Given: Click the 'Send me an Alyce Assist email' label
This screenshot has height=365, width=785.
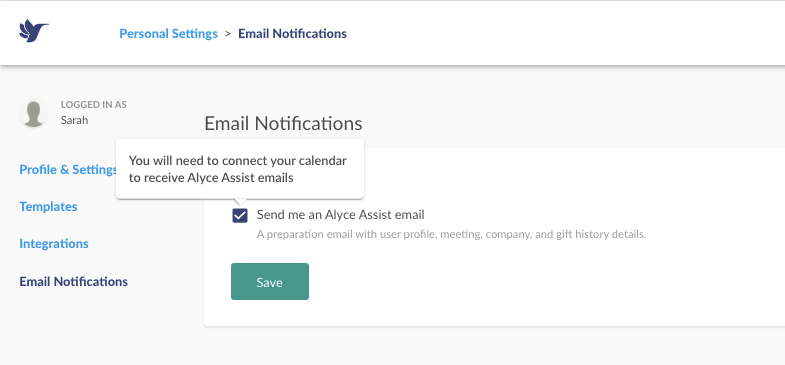Looking at the screenshot, I should point(340,215).
